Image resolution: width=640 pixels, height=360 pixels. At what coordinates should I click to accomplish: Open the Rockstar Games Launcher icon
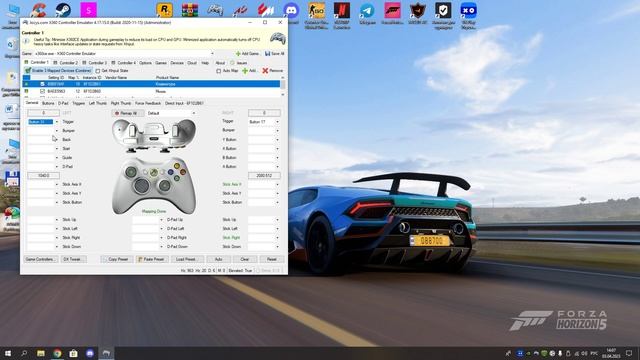coord(164,10)
